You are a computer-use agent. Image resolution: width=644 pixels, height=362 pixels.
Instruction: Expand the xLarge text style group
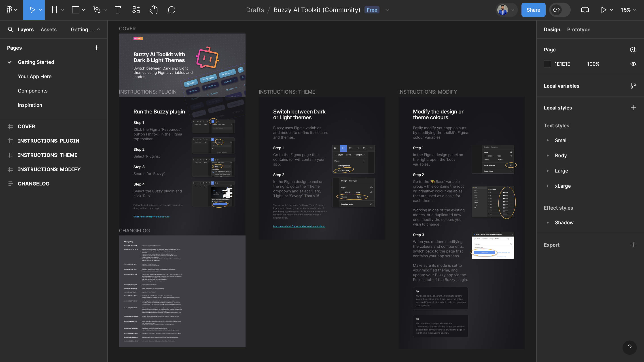(547, 186)
